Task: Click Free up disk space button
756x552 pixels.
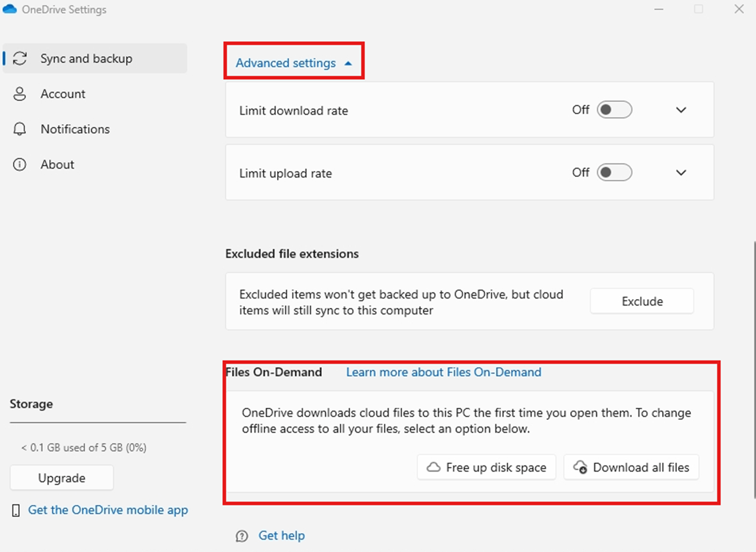Action: click(x=486, y=467)
